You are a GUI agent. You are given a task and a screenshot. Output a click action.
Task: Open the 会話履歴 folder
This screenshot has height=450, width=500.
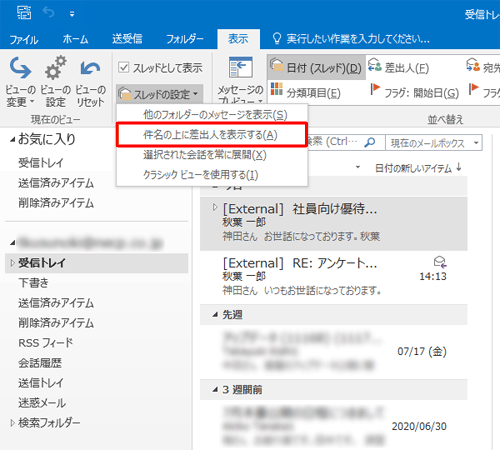click(x=40, y=363)
